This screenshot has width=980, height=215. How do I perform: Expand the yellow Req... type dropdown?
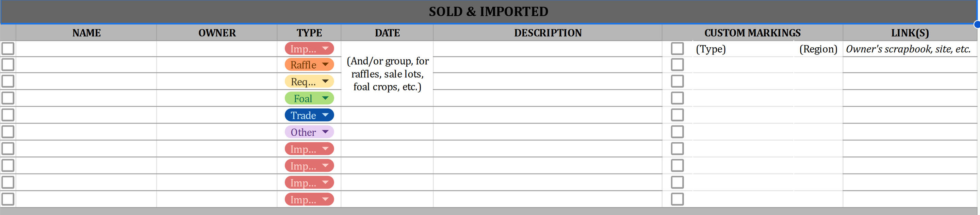pyautogui.click(x=325, y=81)
